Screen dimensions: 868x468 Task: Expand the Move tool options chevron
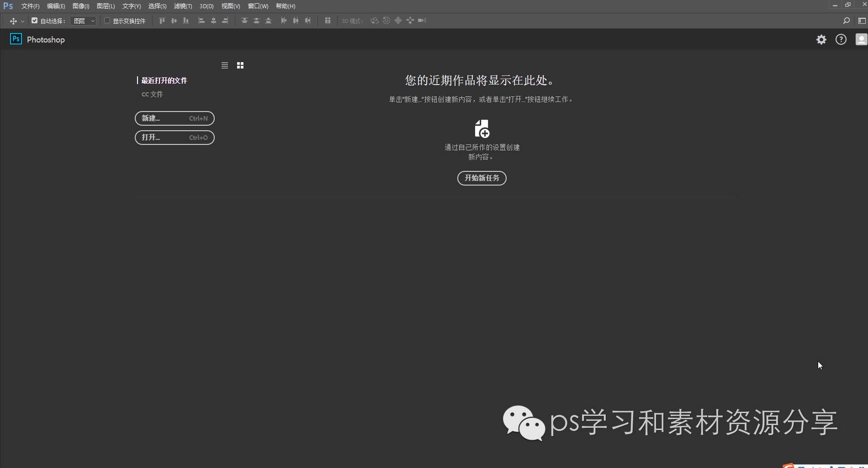(x=22, y=21)
